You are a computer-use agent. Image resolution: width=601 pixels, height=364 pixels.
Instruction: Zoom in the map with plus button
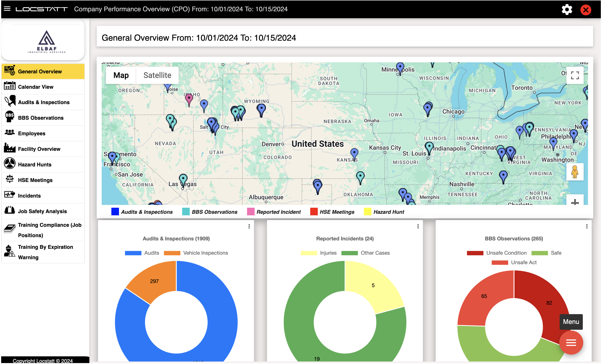pos(575,202)
